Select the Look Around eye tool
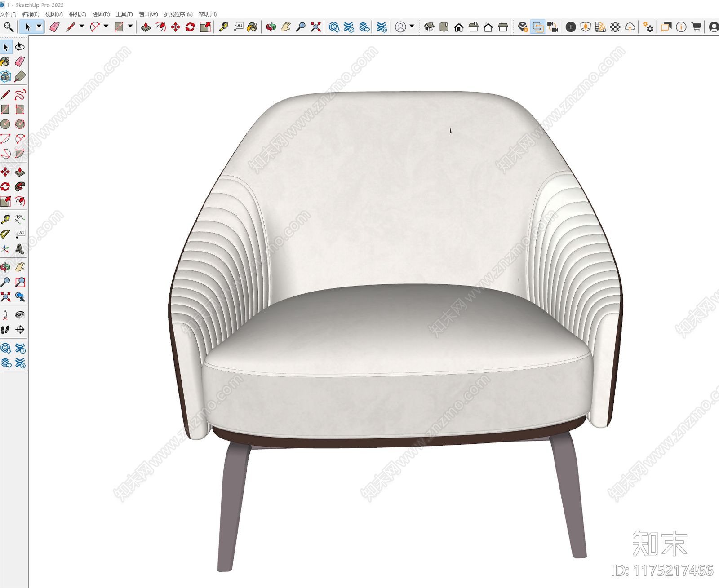 point(20,315)
